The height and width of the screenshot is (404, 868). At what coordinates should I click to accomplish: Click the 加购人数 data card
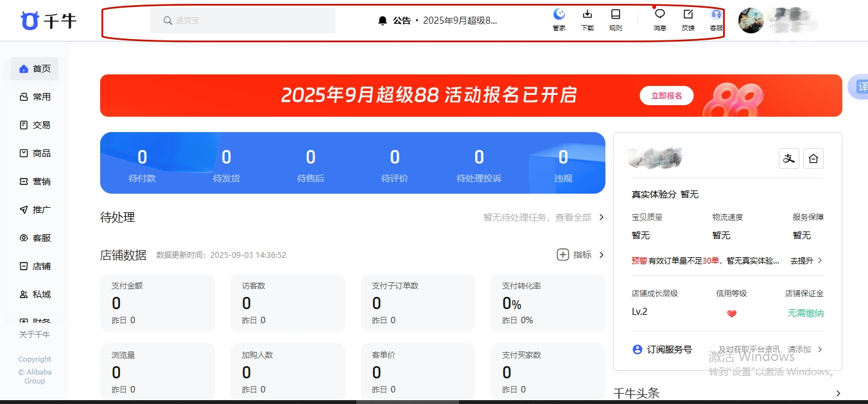[x=288, y=372]
